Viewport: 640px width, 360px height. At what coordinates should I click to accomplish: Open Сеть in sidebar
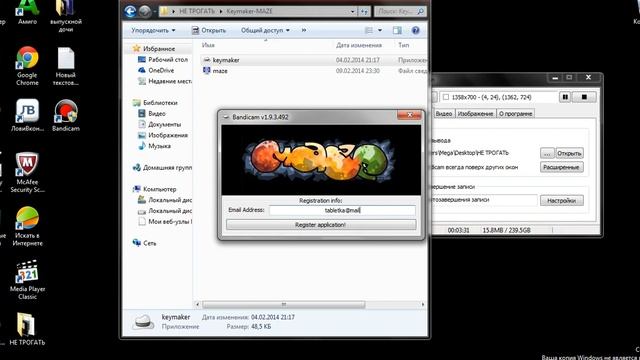click(149, 243)
